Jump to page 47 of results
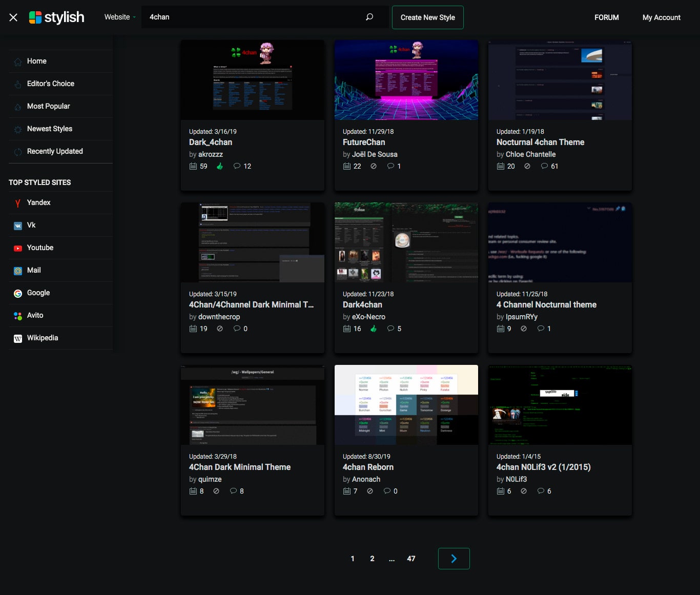This screenshot has width=700, height=595. click(x=411, y=558)
